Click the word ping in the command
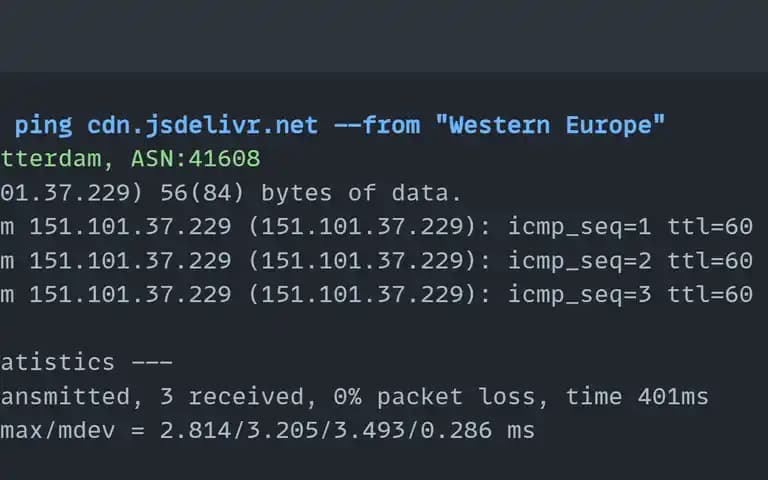Viewport: 768px width, 480px height. (x=44, y=126)
